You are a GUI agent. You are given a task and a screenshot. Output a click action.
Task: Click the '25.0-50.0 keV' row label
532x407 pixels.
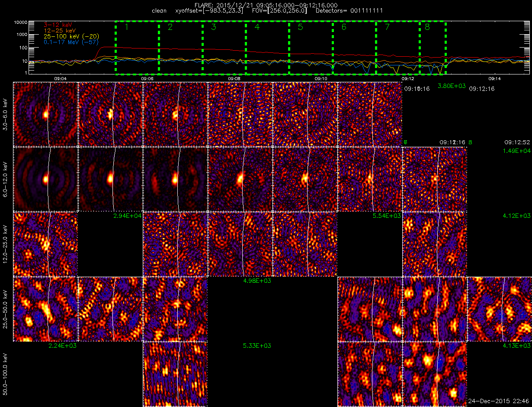tap(5, 309)
